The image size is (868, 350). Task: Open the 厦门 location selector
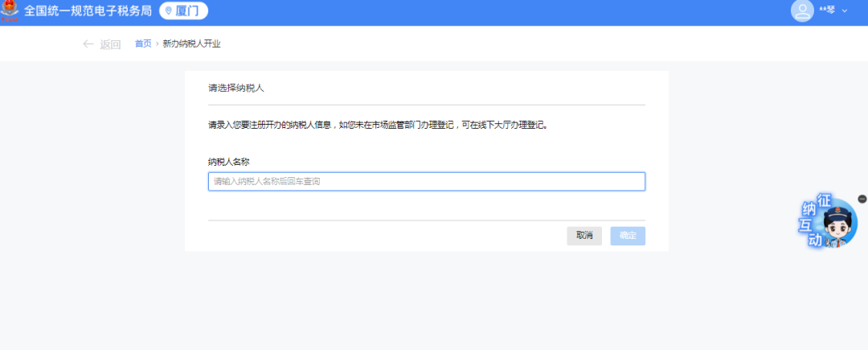pos(183,10)
